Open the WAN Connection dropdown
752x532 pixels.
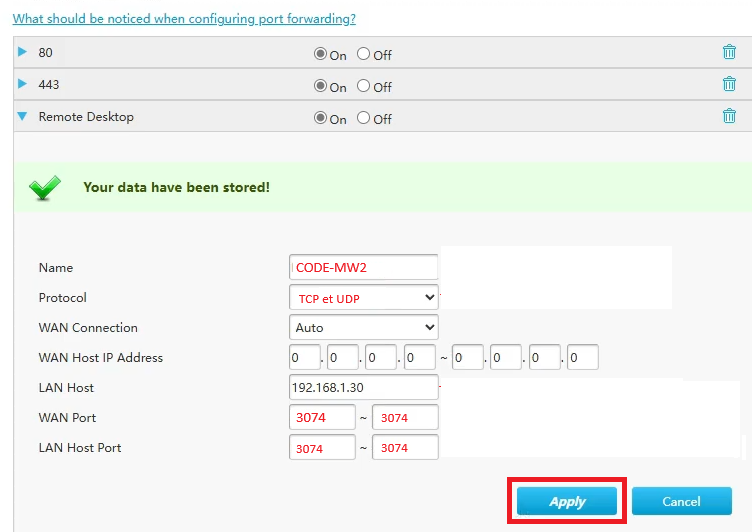[x=363, y=327]
